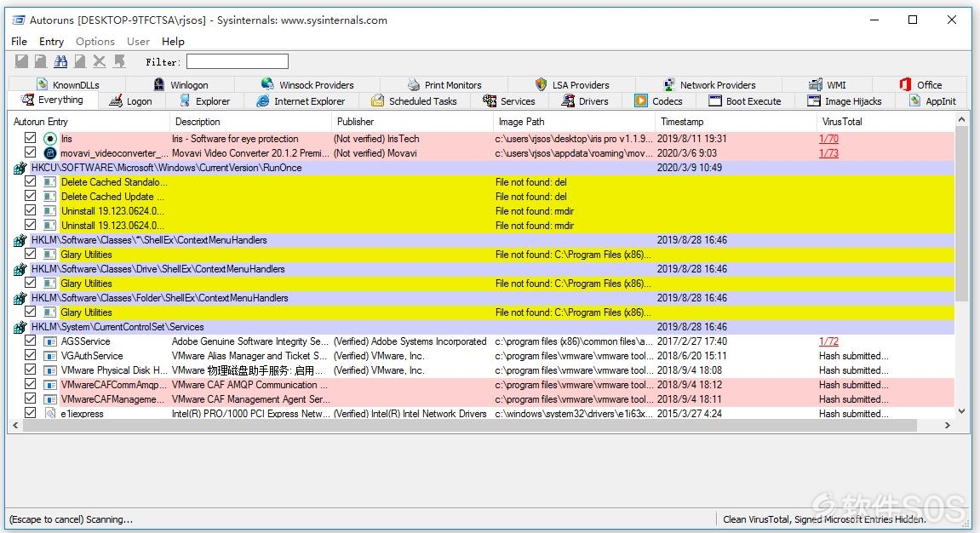The height and width of the screenshot is (533, 980).
Task: Click the LSA Providers shield icon
Action: coord(542,84)
